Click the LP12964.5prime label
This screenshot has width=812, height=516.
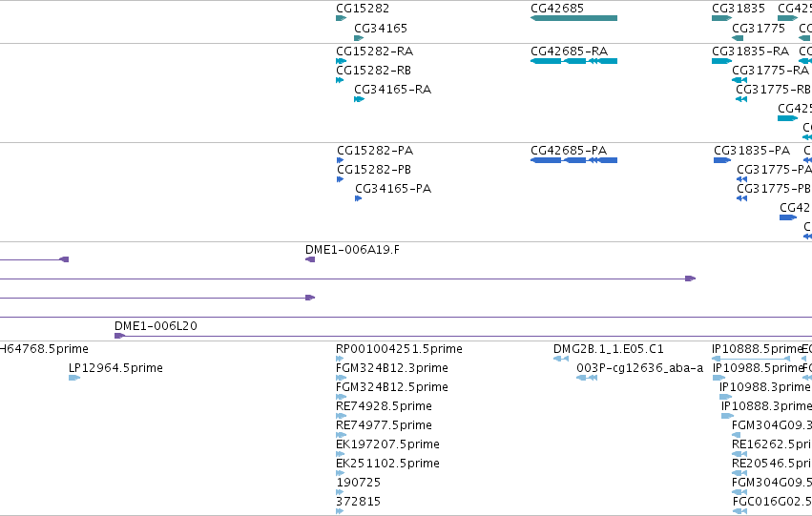(116, 368)
